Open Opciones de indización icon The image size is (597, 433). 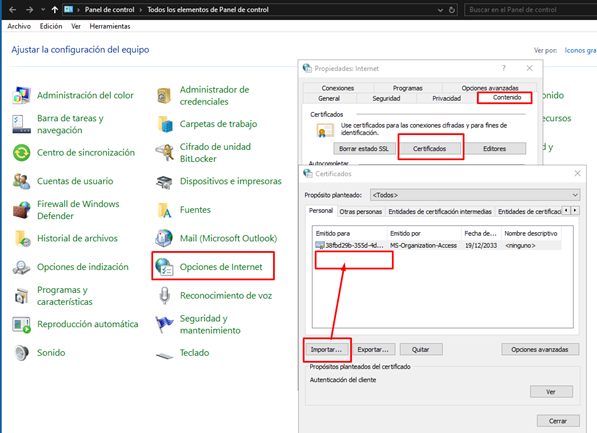pos(21,267)
